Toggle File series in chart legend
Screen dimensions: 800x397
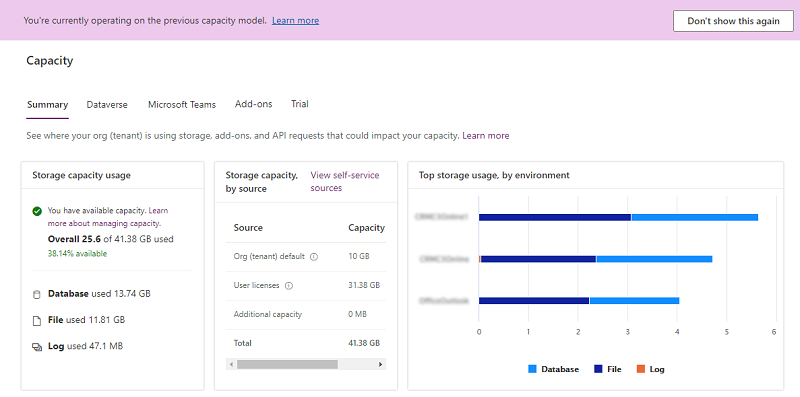608,369
